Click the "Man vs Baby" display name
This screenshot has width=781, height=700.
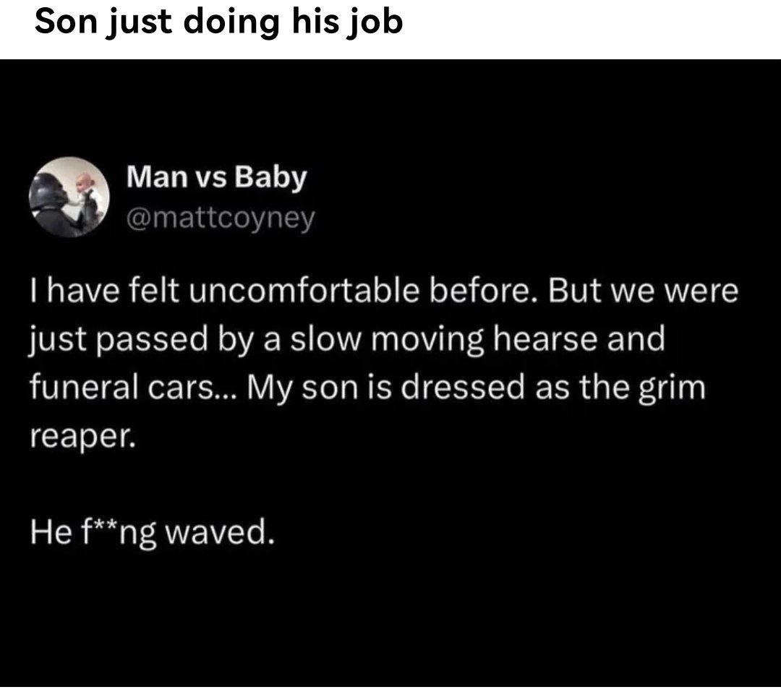tap(216, 177)
